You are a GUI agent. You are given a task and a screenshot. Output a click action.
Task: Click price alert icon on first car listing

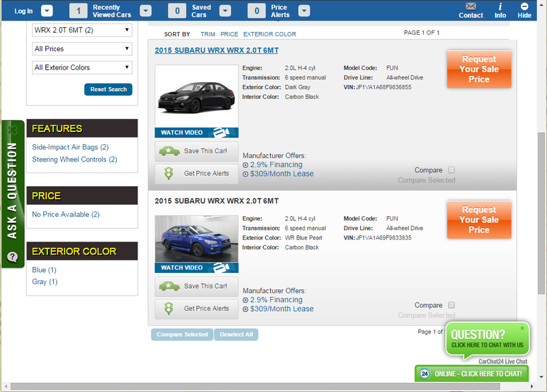pos(168,174)
